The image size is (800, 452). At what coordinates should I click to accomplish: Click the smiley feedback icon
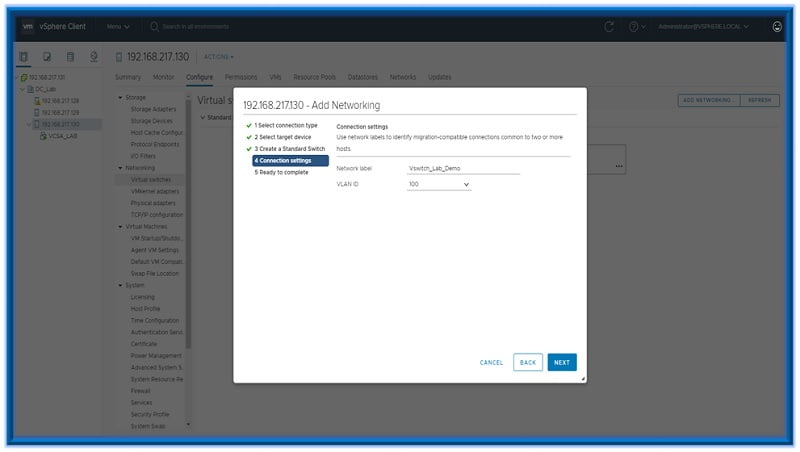(777, 26)
